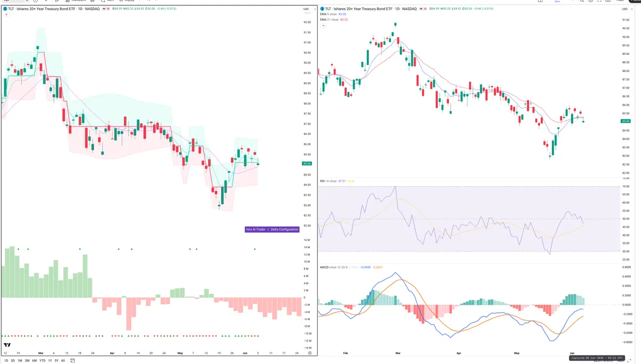
Task: Select the 1D time range
Action: [x=6, y=360]
